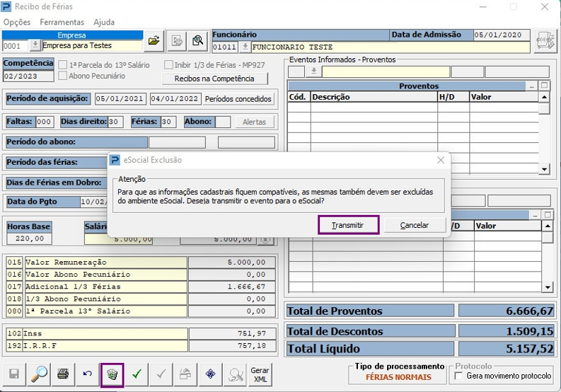The width and height of the screenshot is (561, 392).
Task: Click Períodos concedidos button
Action: point(238,99)
